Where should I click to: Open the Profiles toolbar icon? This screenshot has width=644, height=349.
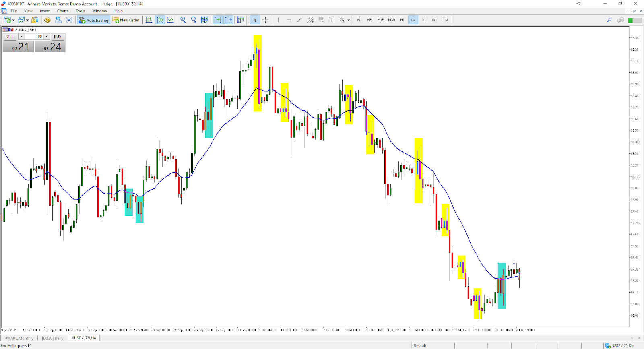[x=21, y=20]
